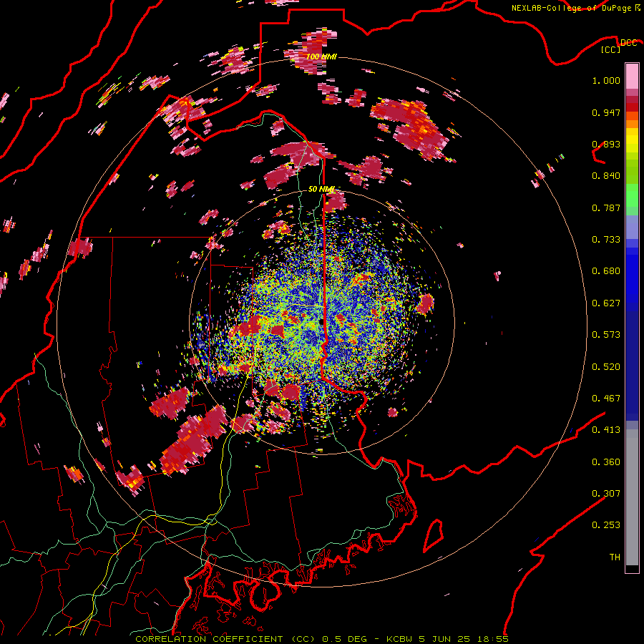Select the 0.360 value on the color scale
The image size is (644, 644).
coord(606,462)
